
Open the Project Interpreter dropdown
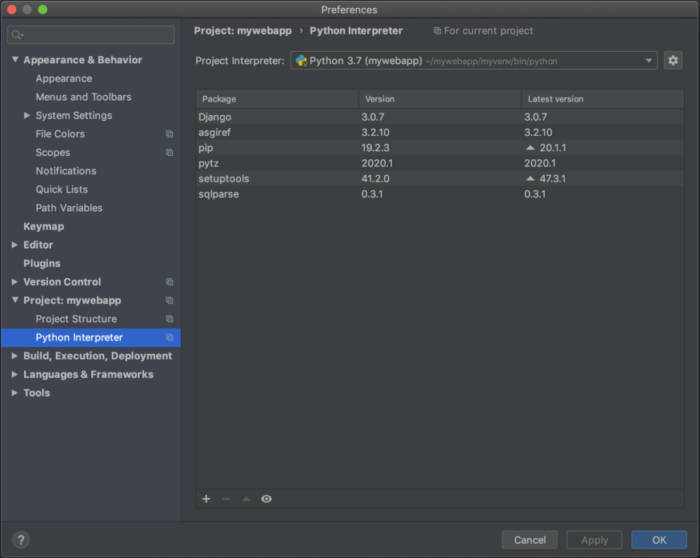tap(474, 61)
